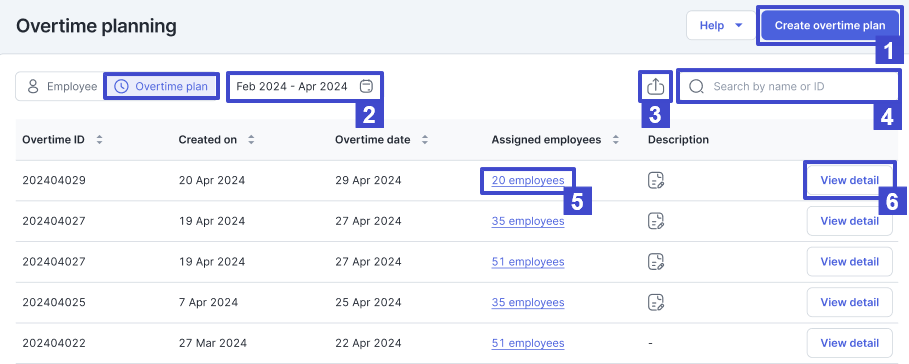The width and height of the screenshot is (909, 364).
Task: Open the 20 employees link
Action: point(528,180)
